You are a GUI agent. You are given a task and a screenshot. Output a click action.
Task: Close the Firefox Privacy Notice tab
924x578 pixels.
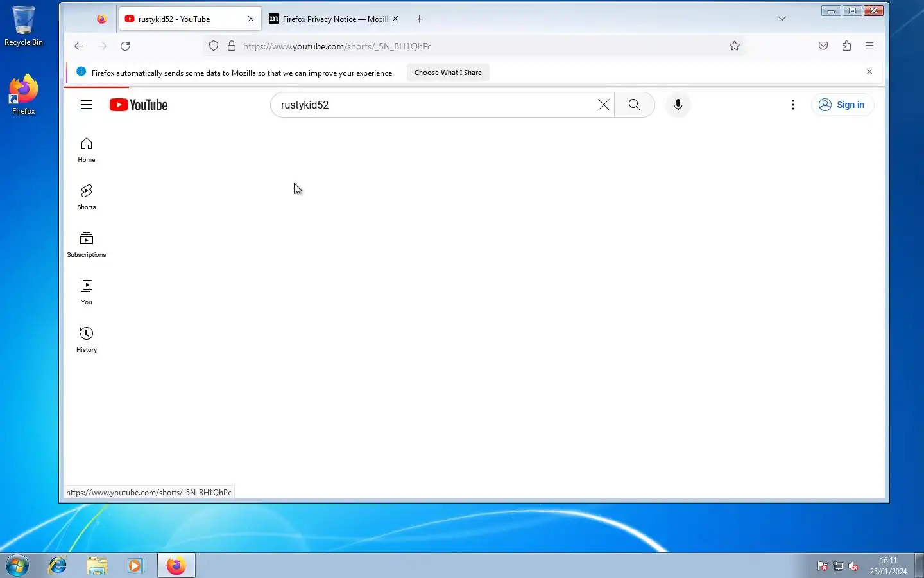(395, 19)
